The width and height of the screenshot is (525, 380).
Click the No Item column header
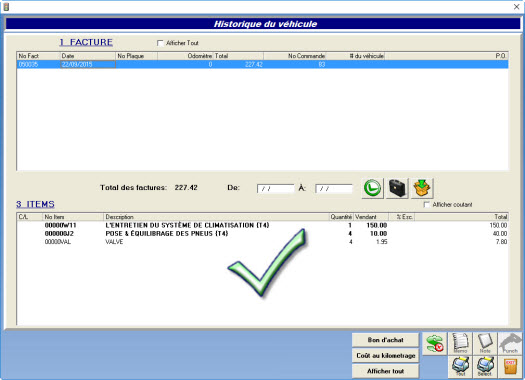point(73,217)
